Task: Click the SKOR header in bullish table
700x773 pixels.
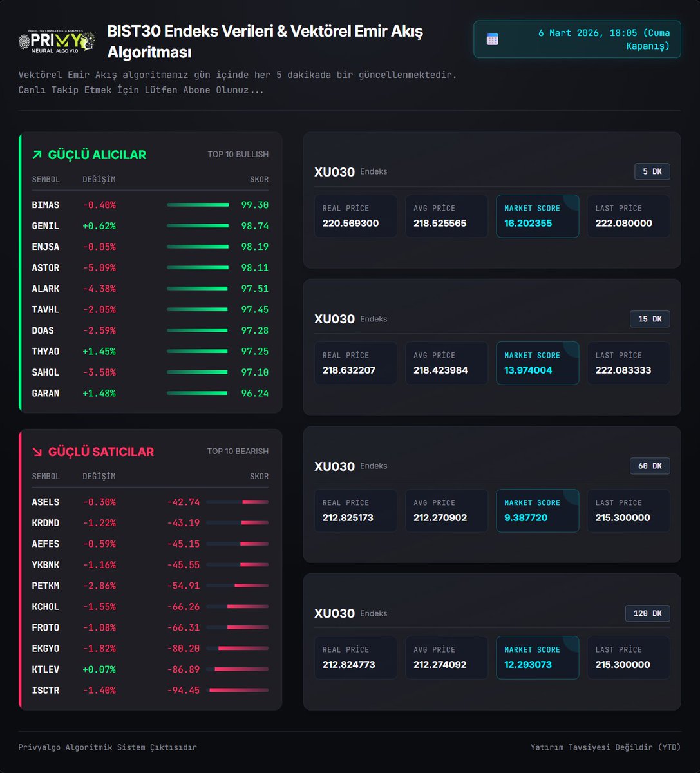Action: click(x=259, y=179)
